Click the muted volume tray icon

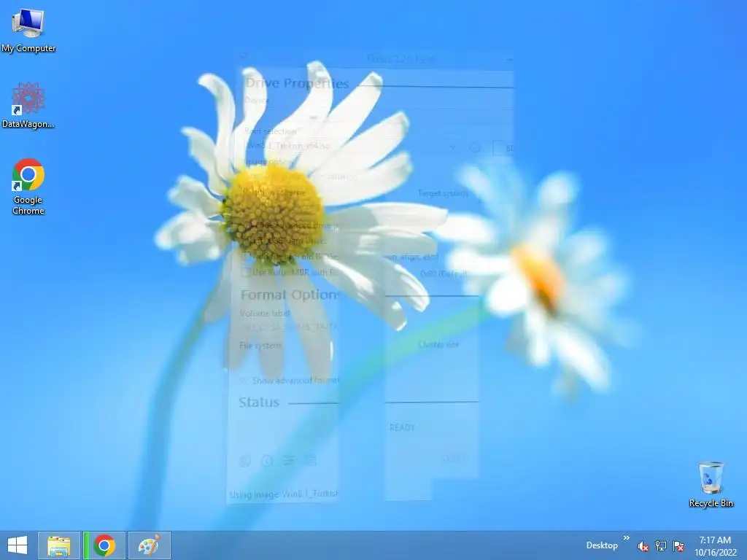coord(643,546)
